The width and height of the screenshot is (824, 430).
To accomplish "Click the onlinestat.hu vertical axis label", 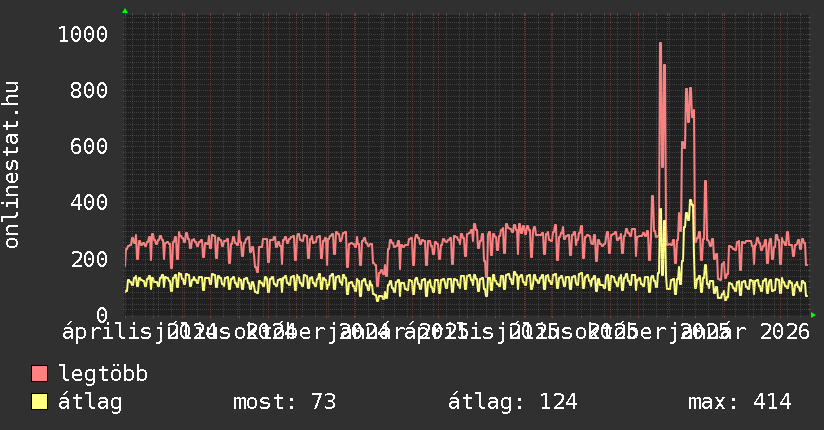I will [x=12, y=165].
